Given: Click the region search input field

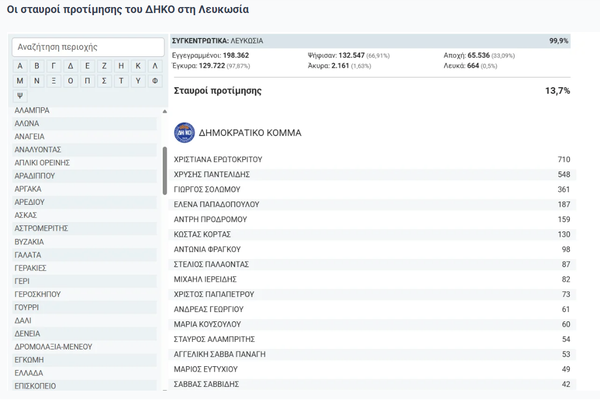Looking at the screenshot, I should click(88, 47).
